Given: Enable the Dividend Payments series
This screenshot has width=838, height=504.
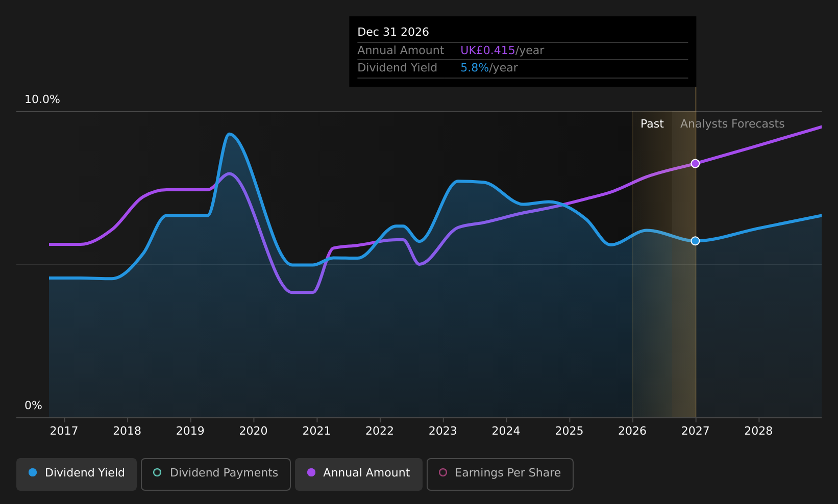Looking at the screenshot, I should click(x=216, y=474).
